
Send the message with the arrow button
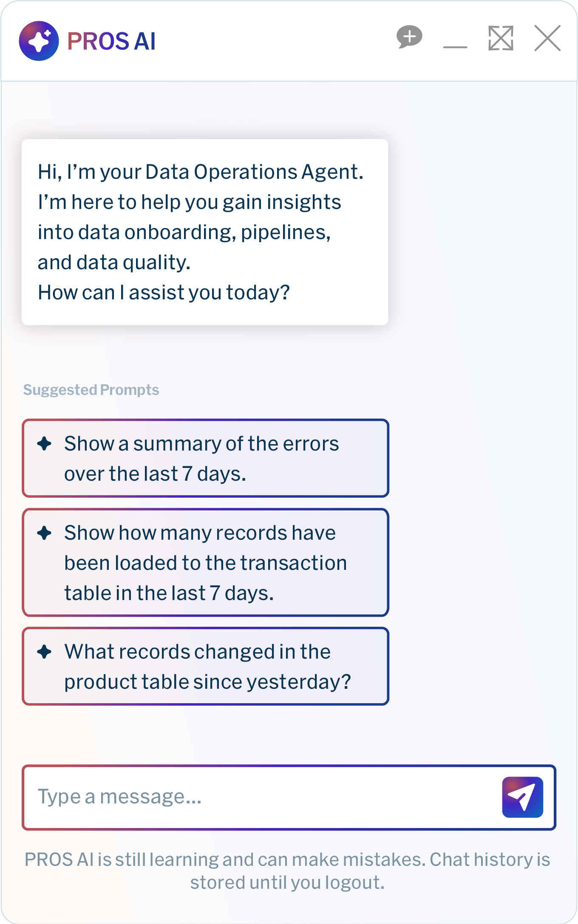click(522, 797)
